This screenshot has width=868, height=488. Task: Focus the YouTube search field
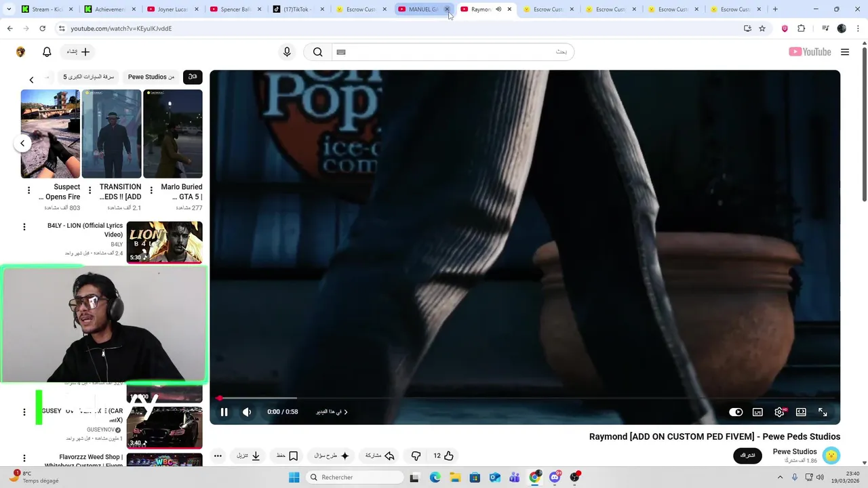pos(452,52)
